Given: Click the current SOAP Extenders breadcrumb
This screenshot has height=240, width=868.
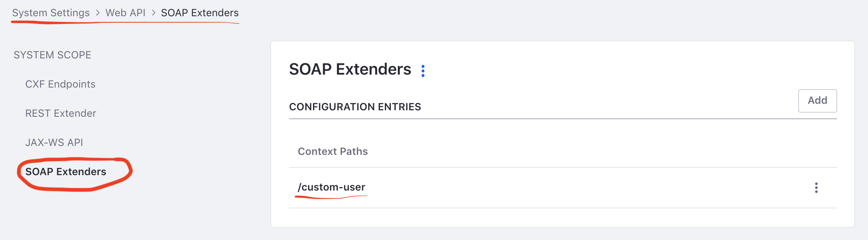Looking at the screenshot, I should [200, 13].
